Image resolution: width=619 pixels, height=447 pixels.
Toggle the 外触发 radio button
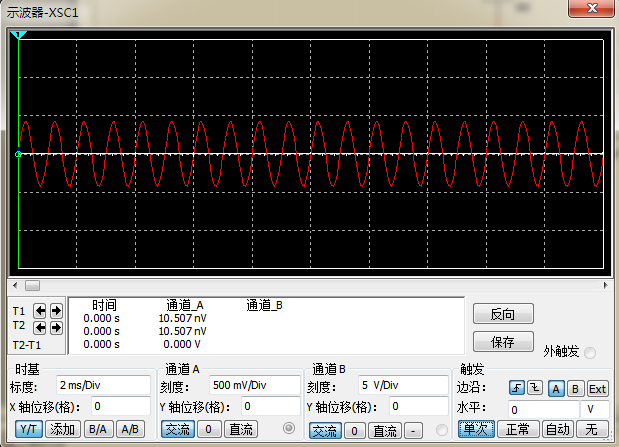590,353
